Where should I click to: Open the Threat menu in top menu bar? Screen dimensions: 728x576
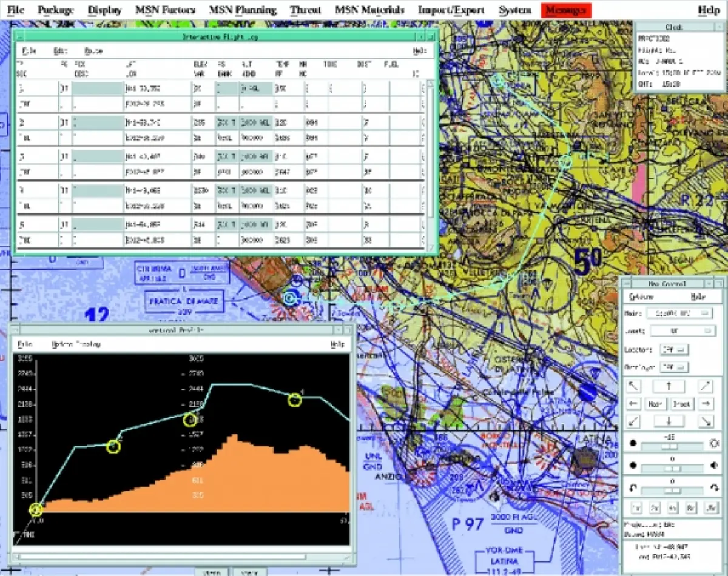(x=305, y=10)
